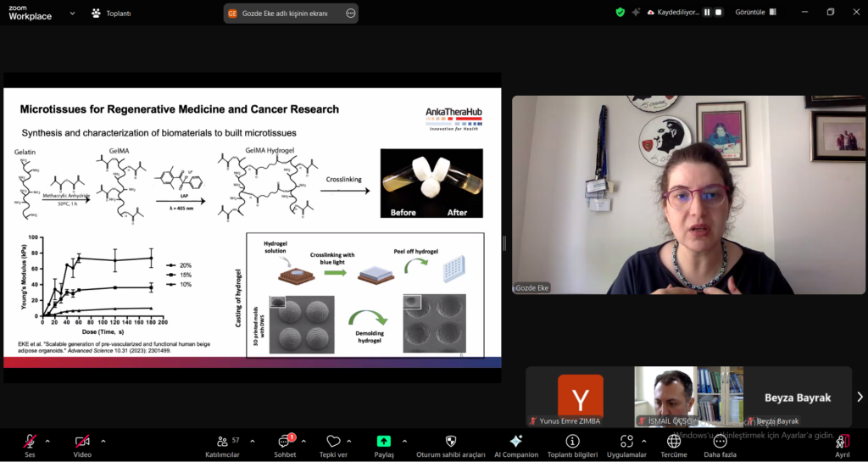
Task: Click the slide title Microtissues for Regenerative Medicine
Action: pyautogui.click(x=180, y=109)
